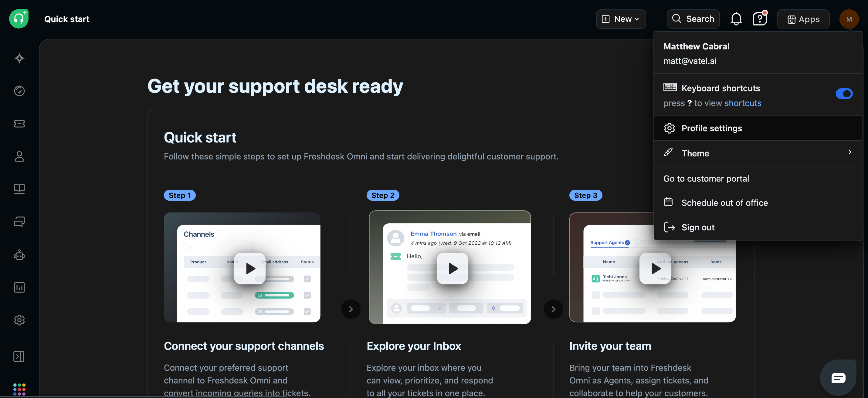Select Theme menu item
The width and height of the screenshot is (868, 398).
click(758, 153)
